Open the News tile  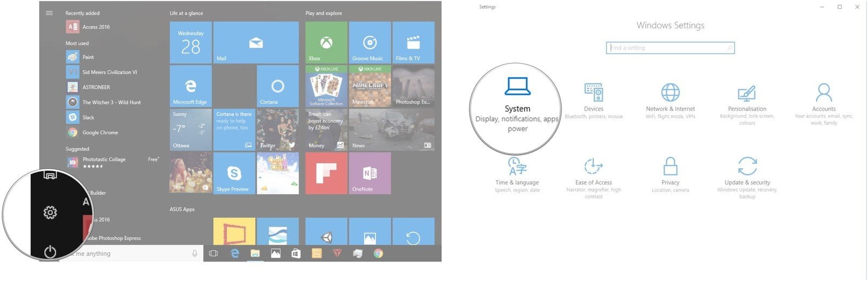pyautogui.click(x=392, y=130)
